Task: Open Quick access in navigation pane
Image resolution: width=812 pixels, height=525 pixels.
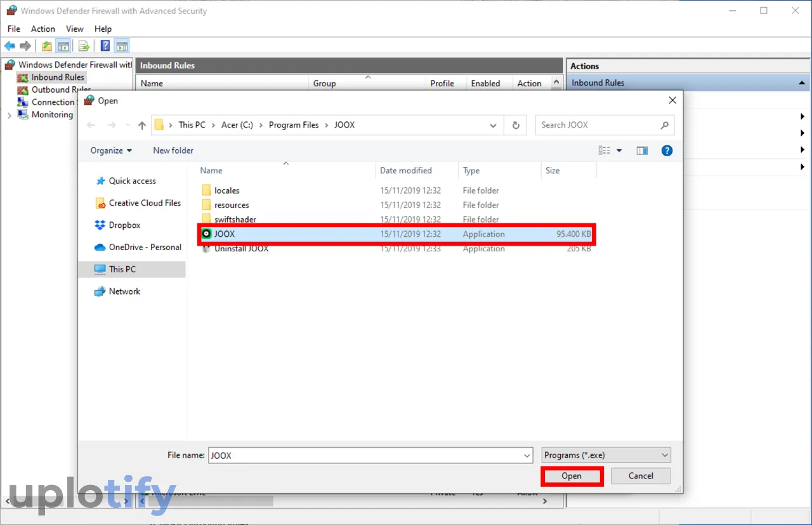Action: coord(132,181)
